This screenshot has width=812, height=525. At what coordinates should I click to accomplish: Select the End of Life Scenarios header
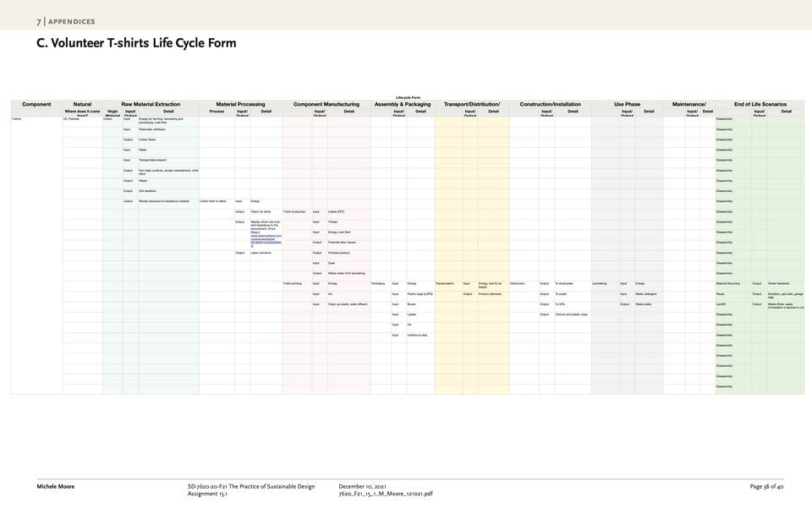pyautogui.click(x=760, y=104)
